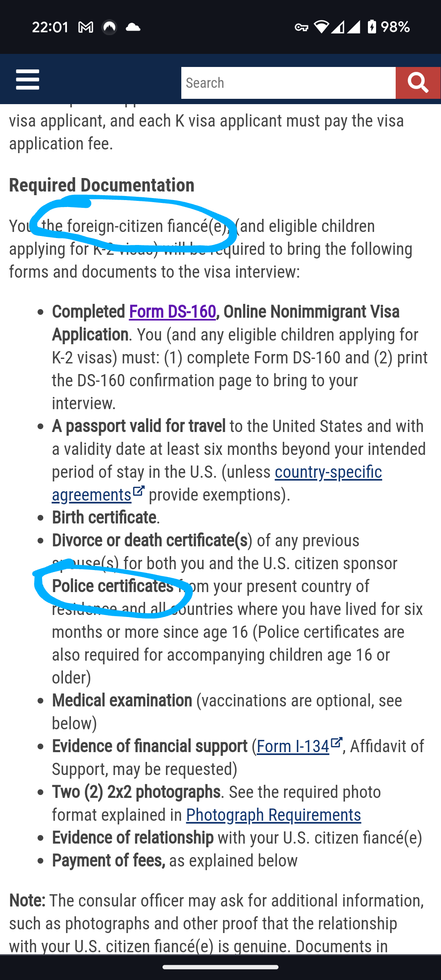The width and height of the screenshot is (441, 980).
Task: Open the hamburger navigation menu
Action: pyautogui.click(x=27, y=79)
